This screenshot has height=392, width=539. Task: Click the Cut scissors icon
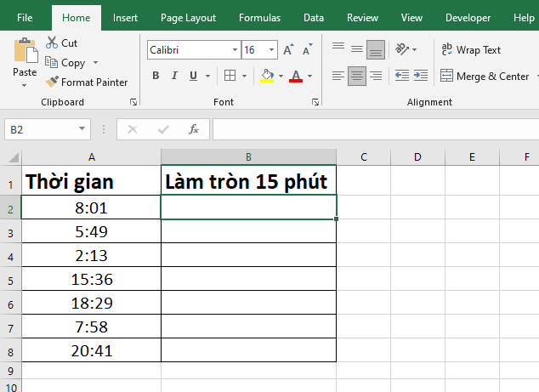point(52,43)
